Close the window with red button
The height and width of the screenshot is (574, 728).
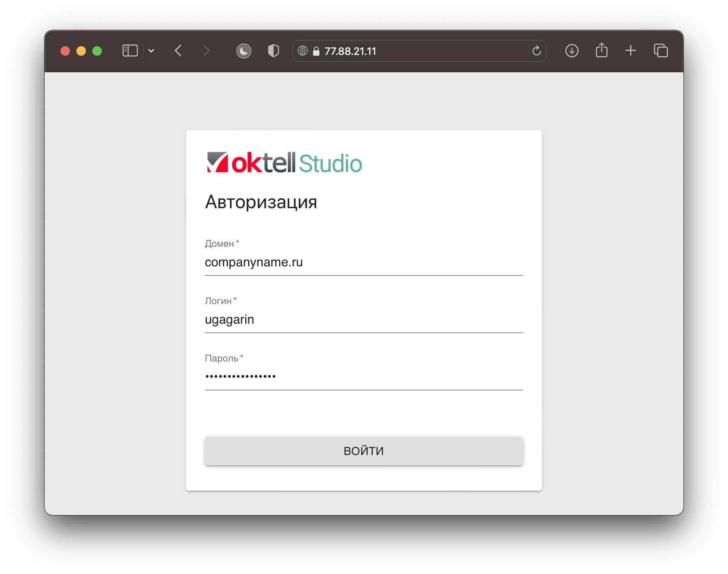click(x=65, y=51)
